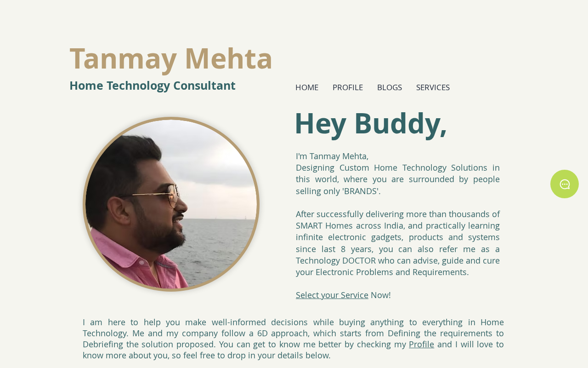Click the word 'BRANDS' in the intro

(x=361, y=191)
